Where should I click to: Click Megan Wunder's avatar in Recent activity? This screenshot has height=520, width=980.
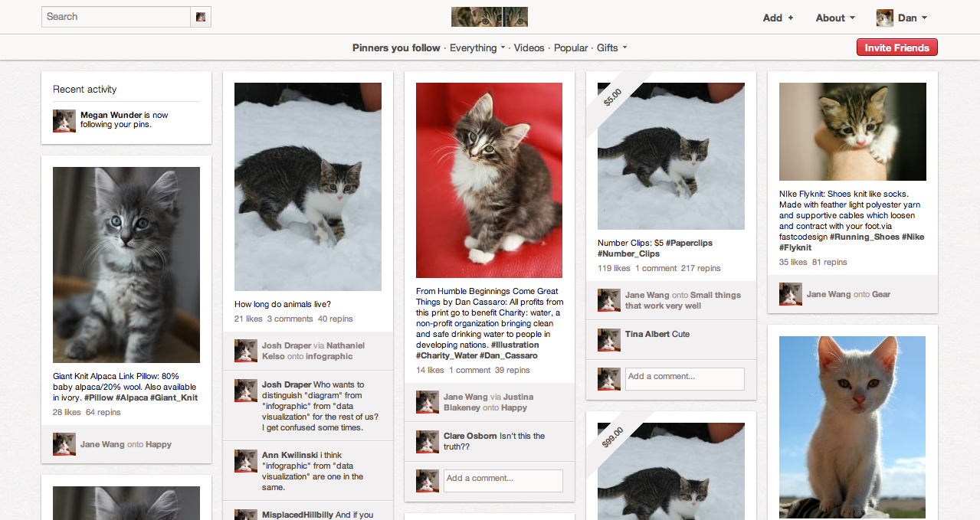tap(64, 121)
